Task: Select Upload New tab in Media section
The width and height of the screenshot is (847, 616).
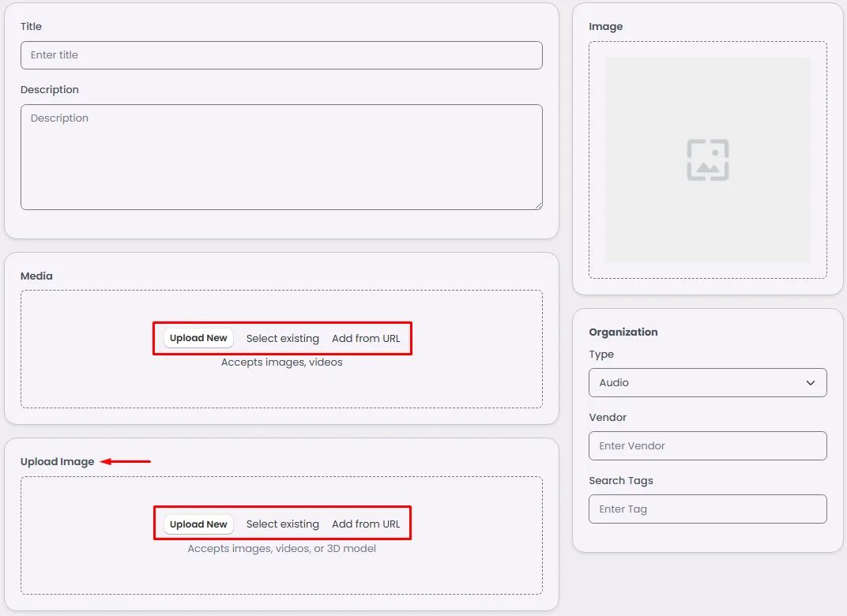Action: pos(198,338)
